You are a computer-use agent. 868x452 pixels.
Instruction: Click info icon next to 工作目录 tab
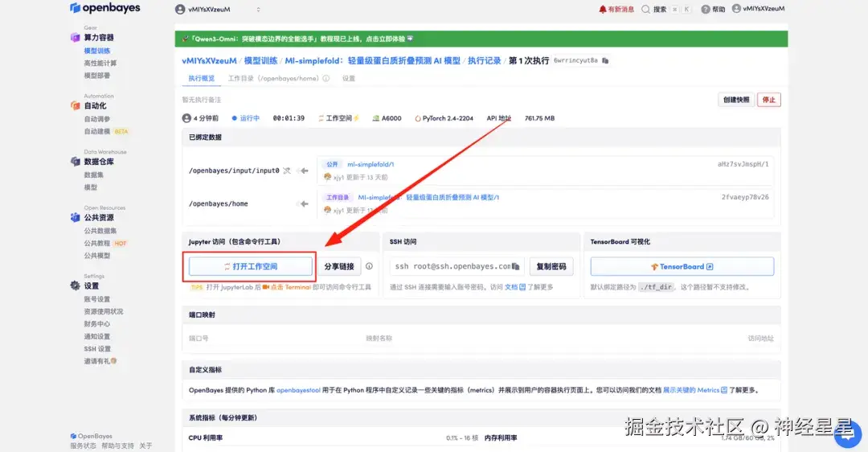pyautogui.click(x=326, y=78)
